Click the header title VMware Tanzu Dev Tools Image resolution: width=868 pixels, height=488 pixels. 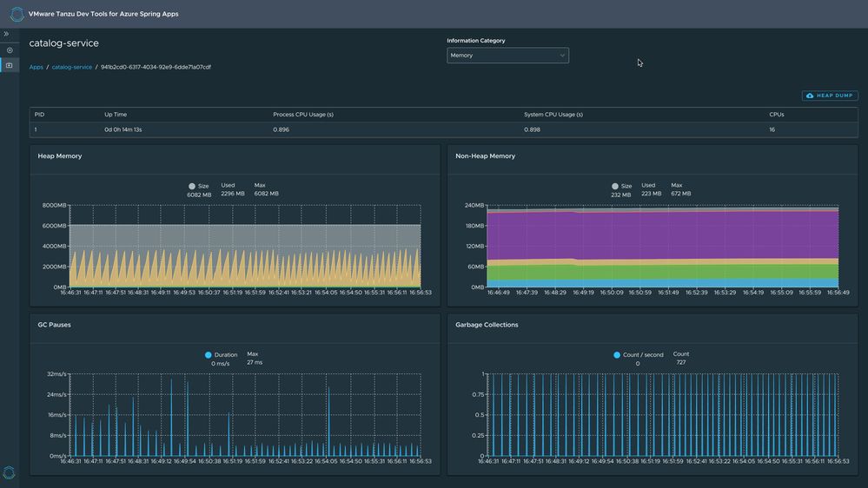[x=103, y=14]
